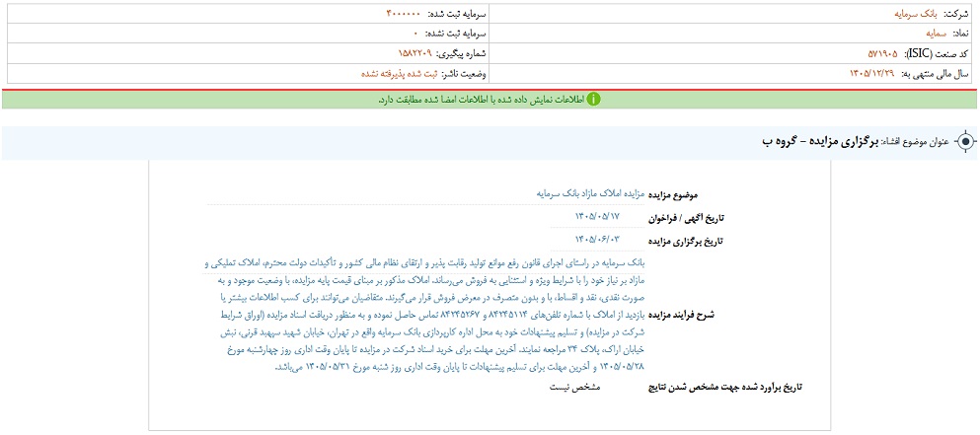Click the green info icon in confirmation bar
The height and width of the screenshot is (435, 980).
[x=594, y=100]
